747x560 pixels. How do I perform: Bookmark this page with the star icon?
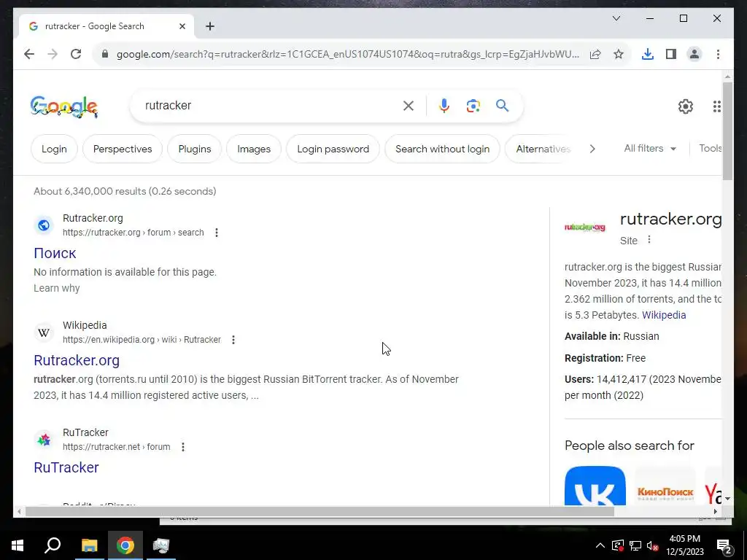point(619,54)
